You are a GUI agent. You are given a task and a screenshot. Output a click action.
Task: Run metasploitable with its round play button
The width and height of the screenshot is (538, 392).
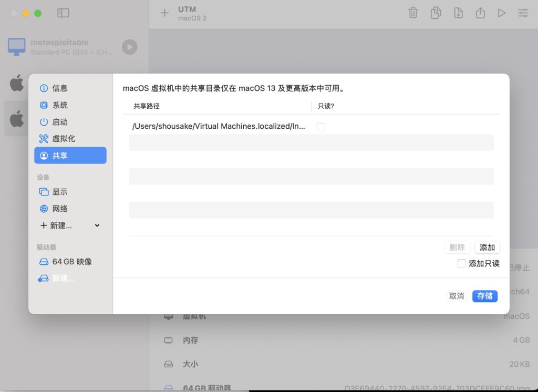[130, 47]
